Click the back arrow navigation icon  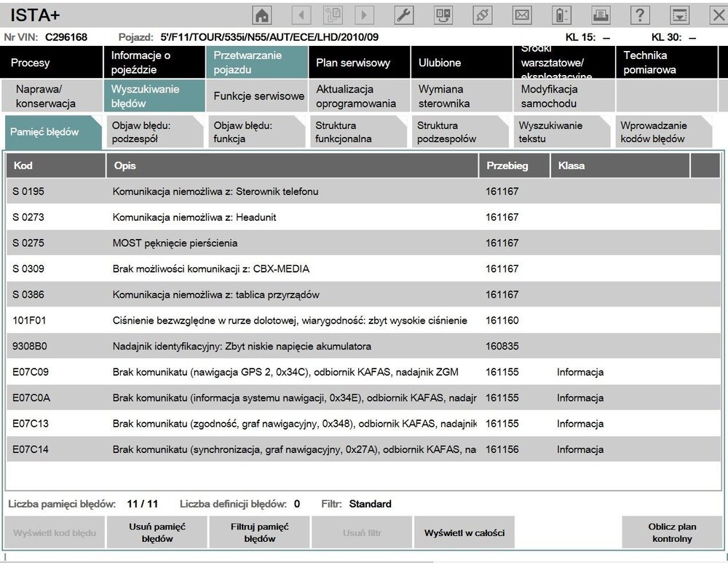(301, 15)
